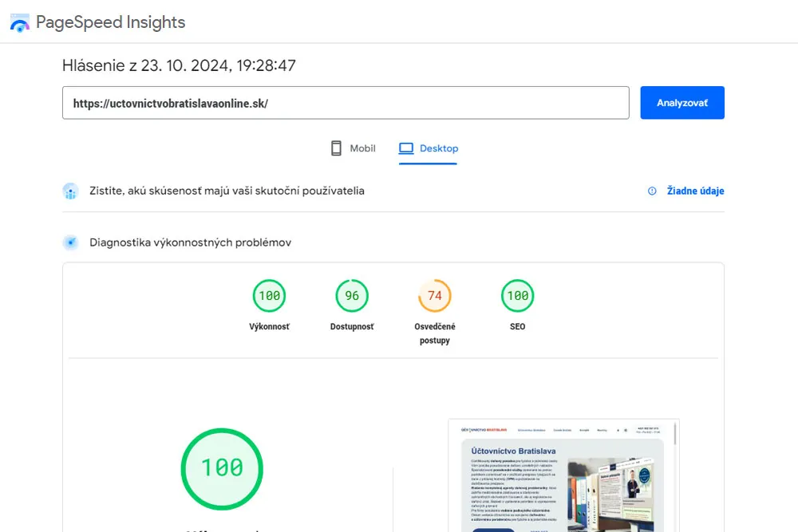The height and width of the screenshot is (532, 798).
Task: Switch to the Mobil tab
Action: coord(353,148)
